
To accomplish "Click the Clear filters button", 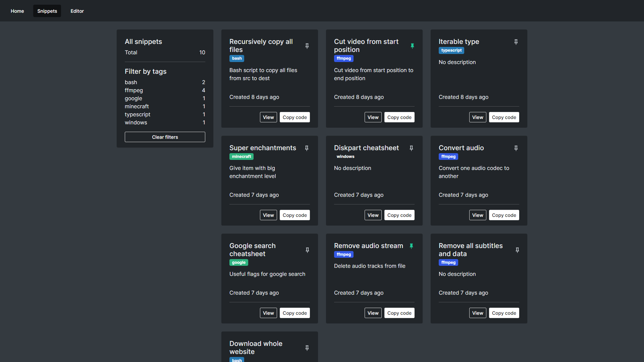I will pyautogui.click(x=165, y=137).
